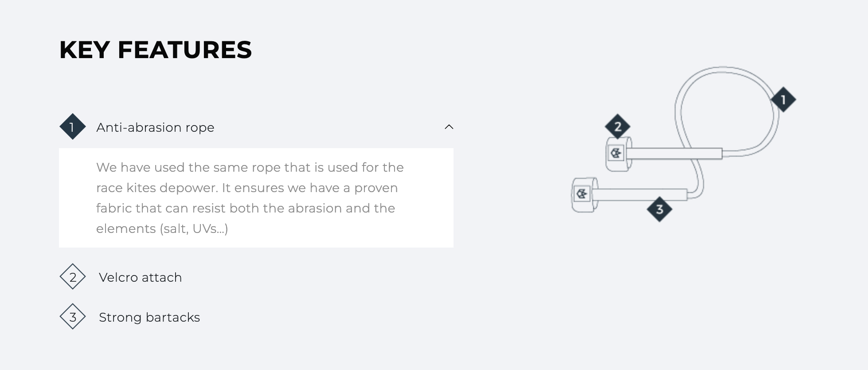Click the lower velcro cuff logo

click(582, 194)
